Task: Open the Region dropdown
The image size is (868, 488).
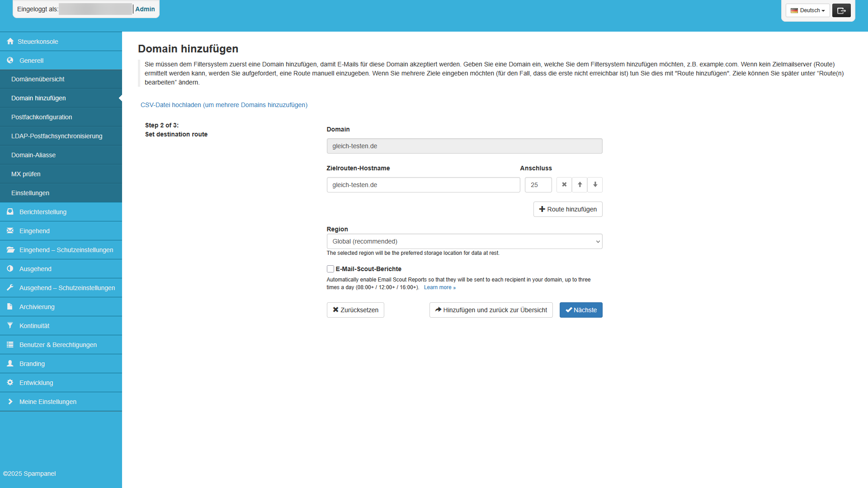Action: (464, 241)
